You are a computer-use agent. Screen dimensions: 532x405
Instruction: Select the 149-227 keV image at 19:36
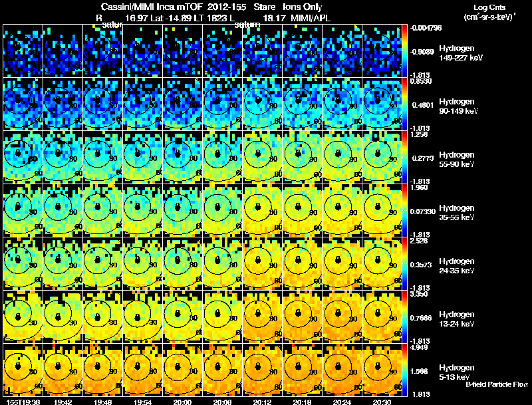23,51
